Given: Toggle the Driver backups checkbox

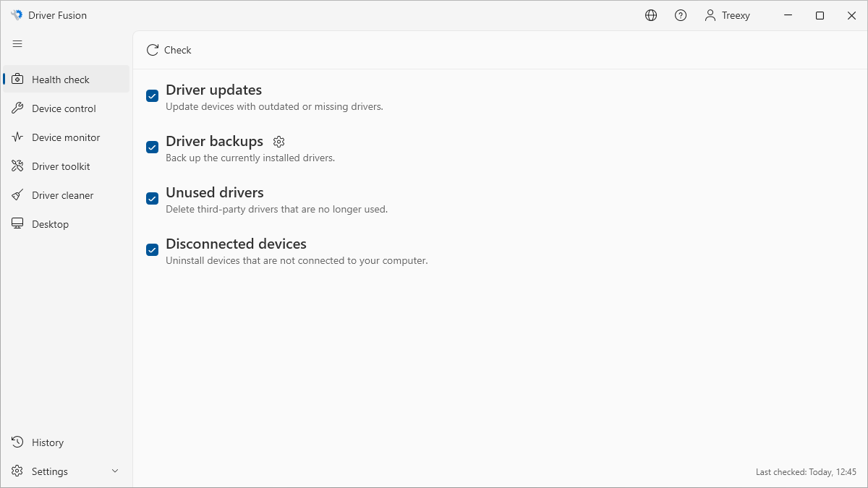Looking at the screenshot, I should pyautogui.click(x=153, y=147).
